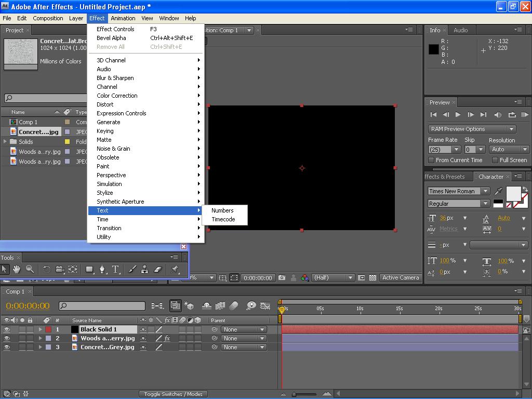The width and height of the screenshot is (532, 399).
Task: Open Parent dropdown for Black Solid 1
Action: tap(244, 329)
